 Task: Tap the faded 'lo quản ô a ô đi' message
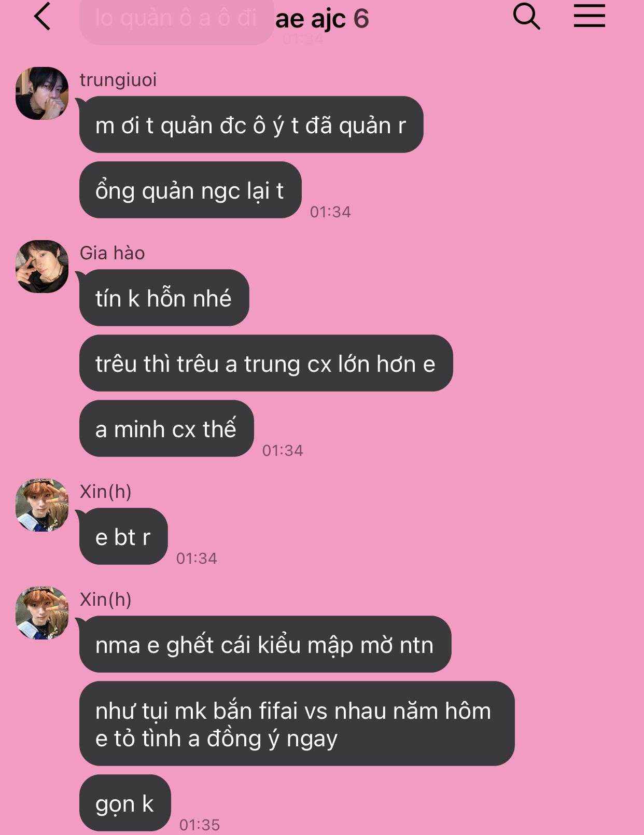click(x=176, y=20)
